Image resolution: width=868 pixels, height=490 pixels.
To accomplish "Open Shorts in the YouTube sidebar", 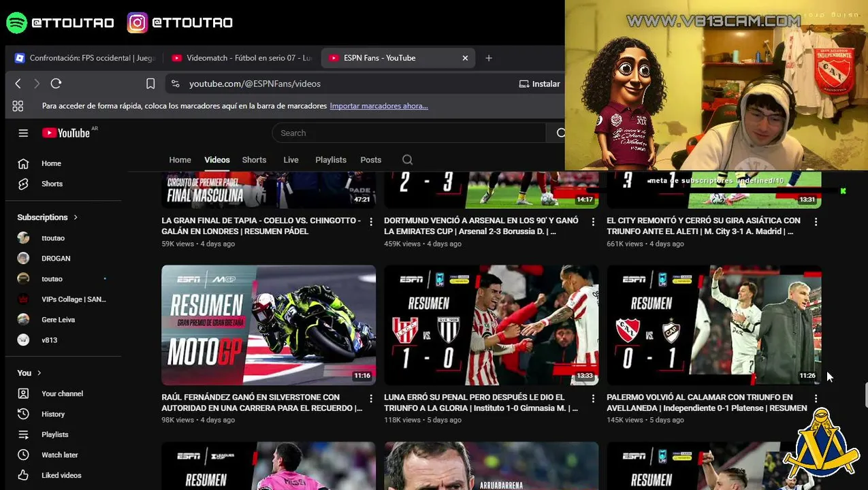I will coord(52,184).
